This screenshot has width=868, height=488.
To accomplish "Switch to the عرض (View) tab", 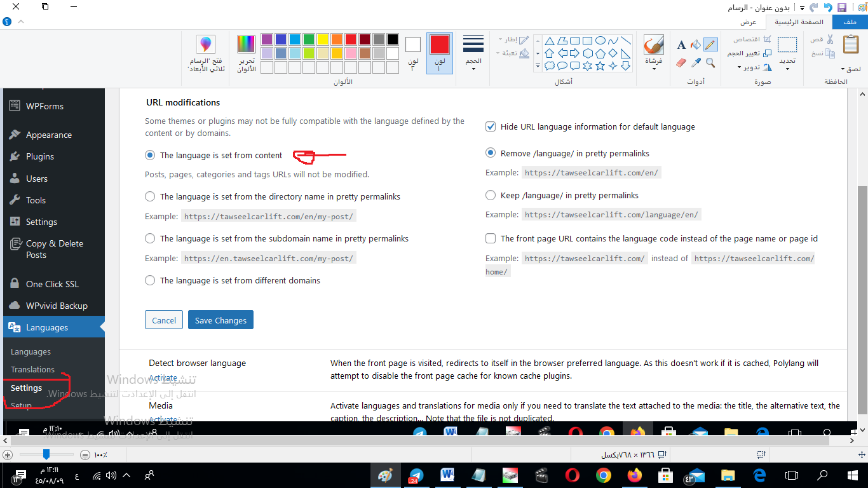I will coord(748,22).
